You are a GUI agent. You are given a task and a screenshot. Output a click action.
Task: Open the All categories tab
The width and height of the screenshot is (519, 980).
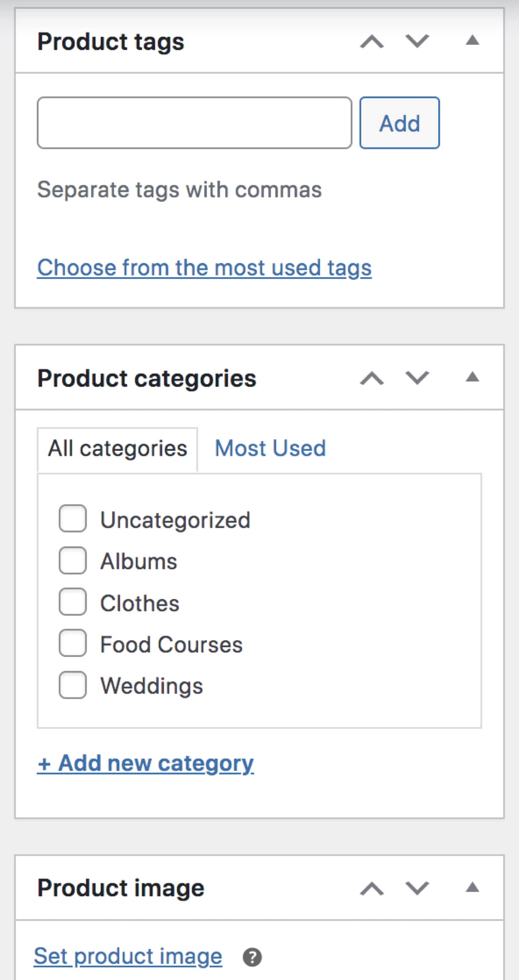click(118, 449)
